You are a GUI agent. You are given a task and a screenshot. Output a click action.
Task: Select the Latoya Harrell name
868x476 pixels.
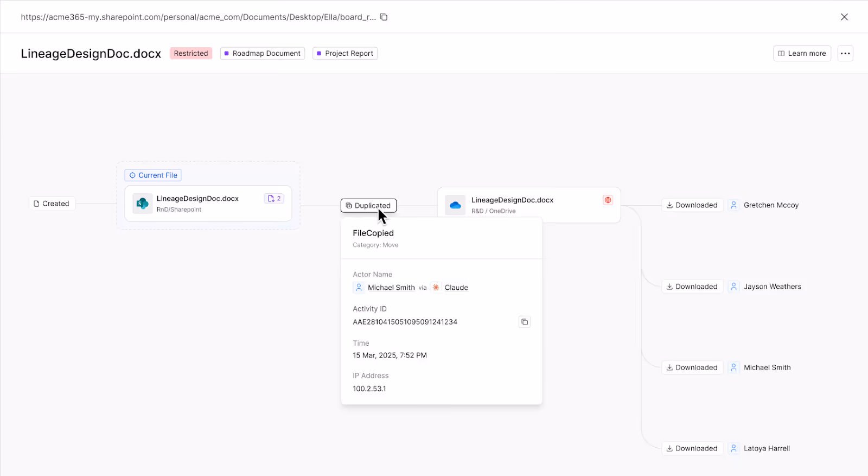(x=767, y=448)
